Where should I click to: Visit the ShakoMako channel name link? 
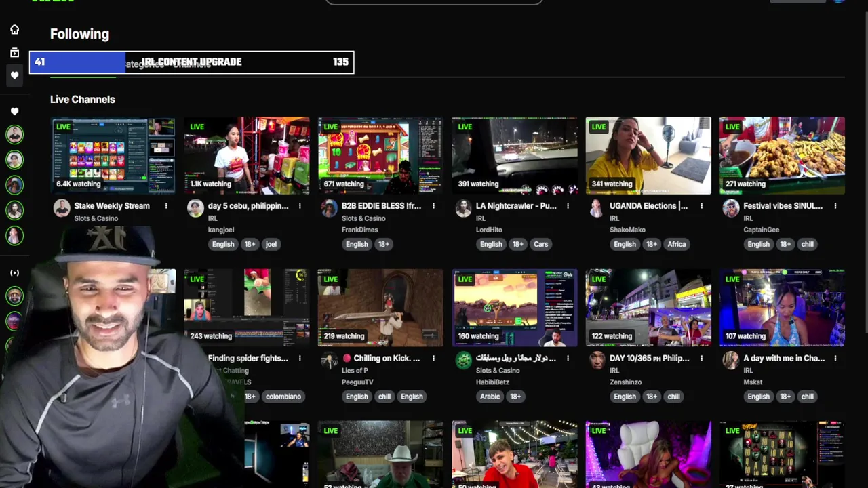pos(627,230)
